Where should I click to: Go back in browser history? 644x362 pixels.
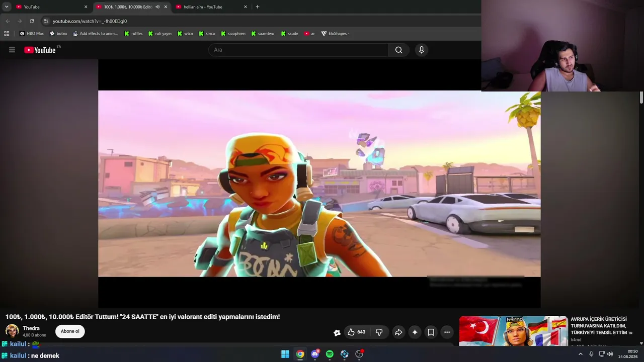pyautogui.click(x=8, y=21)
